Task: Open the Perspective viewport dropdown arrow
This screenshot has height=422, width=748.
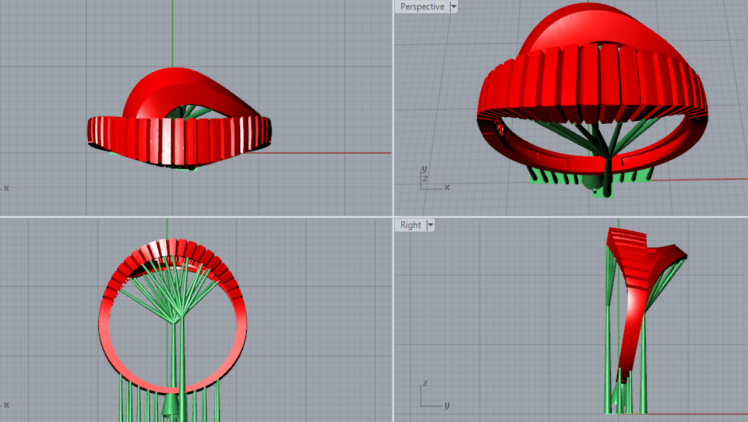Action: [454, 7]
